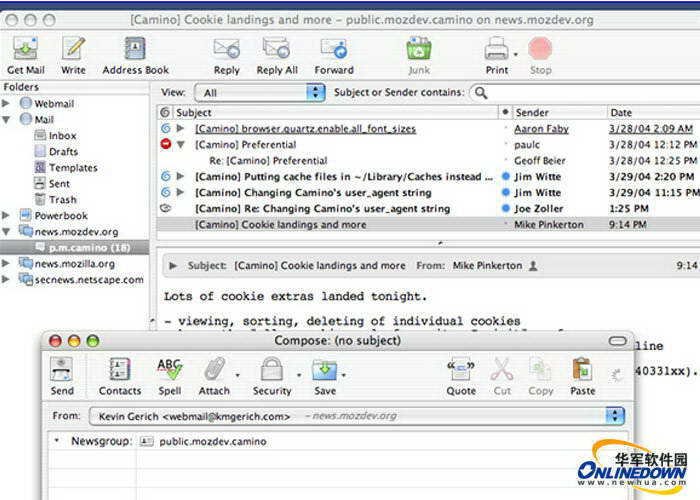Viewport: 700px width, 500px height.
Task: Expand the browser.quartz.enable.all_font_sizes thread
Action: (180, 129)
